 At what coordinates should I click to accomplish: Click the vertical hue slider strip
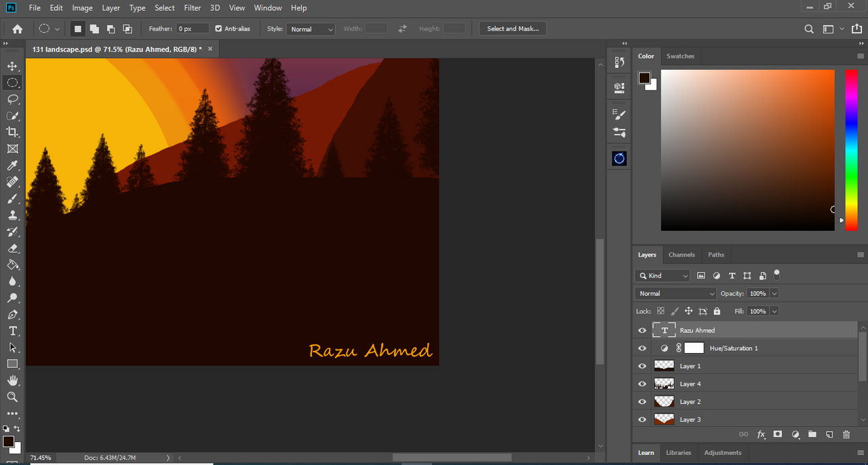(851, 149)
